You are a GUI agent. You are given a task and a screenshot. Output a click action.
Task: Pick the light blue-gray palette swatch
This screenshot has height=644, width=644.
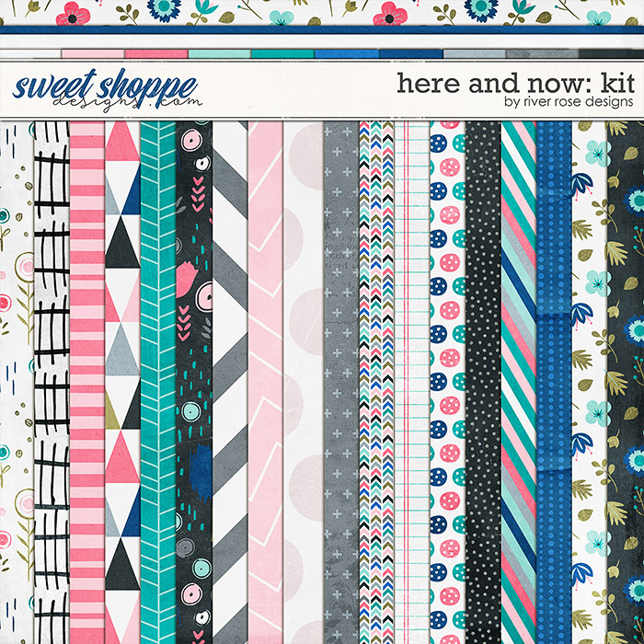[x=476, y=53]
